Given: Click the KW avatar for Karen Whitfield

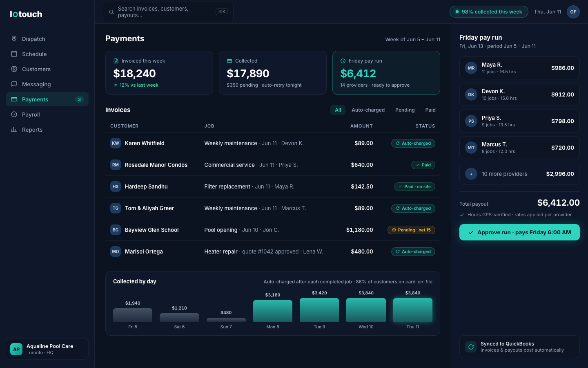Looking at the screenshot, I should tap(116, 143).
